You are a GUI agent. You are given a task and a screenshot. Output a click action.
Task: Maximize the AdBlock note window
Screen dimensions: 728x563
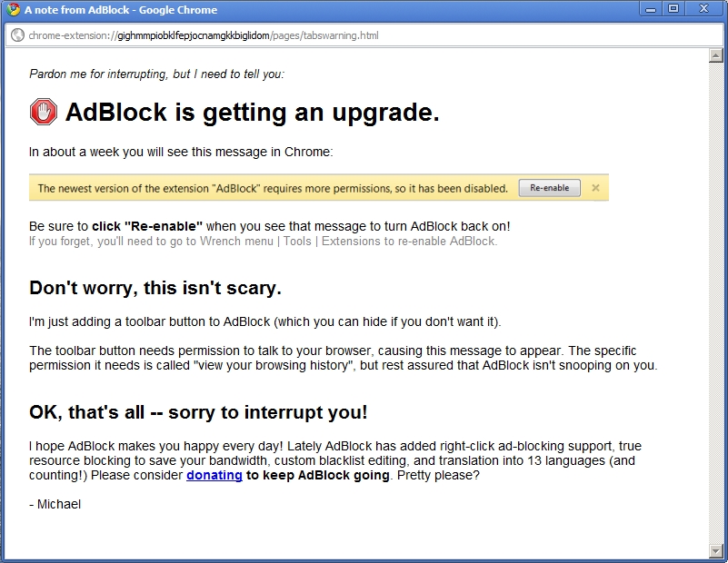coord(673,9)
